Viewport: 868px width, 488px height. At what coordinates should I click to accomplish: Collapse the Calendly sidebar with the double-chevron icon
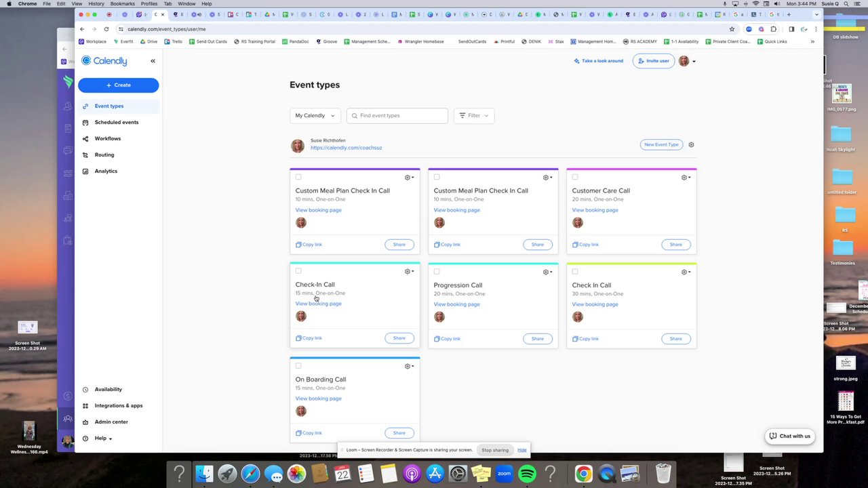pyautogui.click(x=153, y=61)
